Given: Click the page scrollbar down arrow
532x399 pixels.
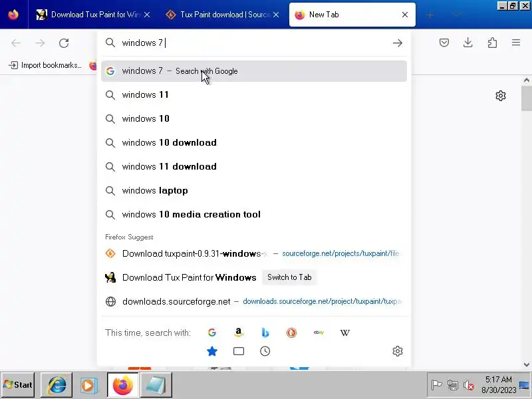Looking at the screenshot, I should click(527, 364).
